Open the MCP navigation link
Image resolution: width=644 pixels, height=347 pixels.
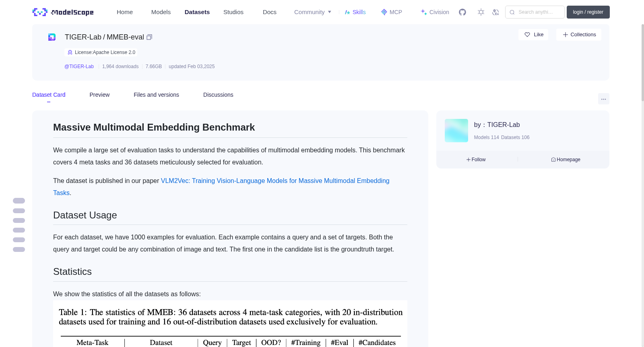coord(391,12)
